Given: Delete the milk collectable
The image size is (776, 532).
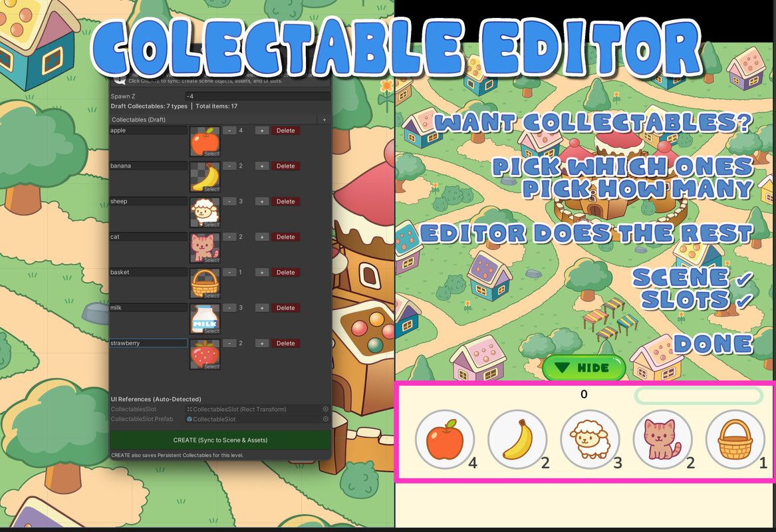Looking at the screenshot, I should [285, 308].
